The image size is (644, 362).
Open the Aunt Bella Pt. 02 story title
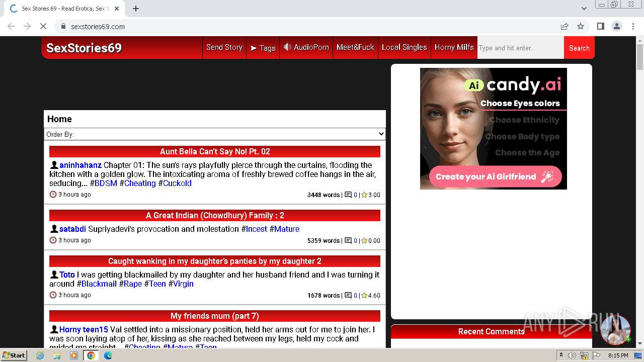[215, 151]
